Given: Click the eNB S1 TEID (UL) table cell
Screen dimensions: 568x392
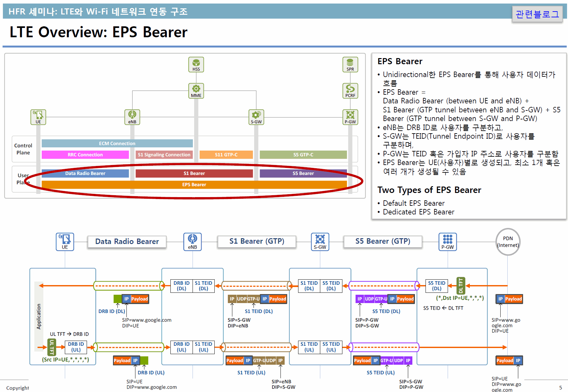Looking at the screenshot, I should click(x=203, y=347).
